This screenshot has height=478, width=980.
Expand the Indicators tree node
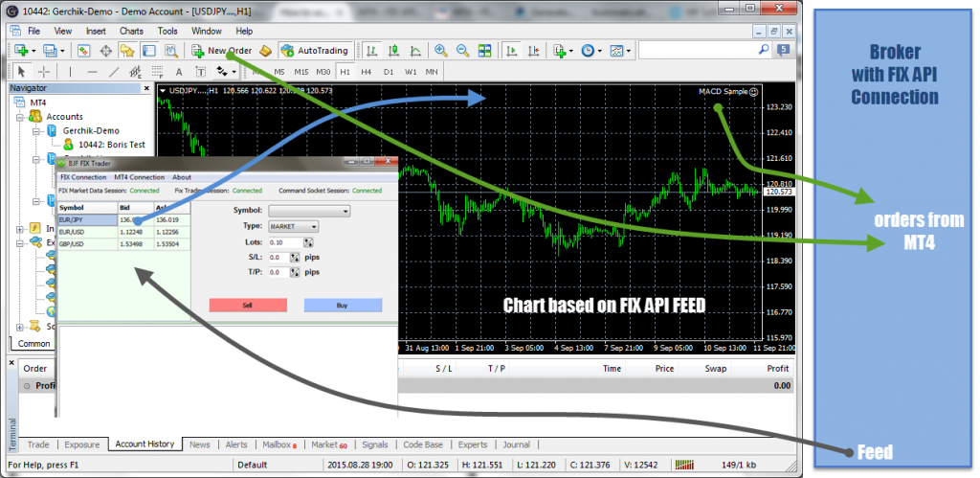click(x=20, y=229)
